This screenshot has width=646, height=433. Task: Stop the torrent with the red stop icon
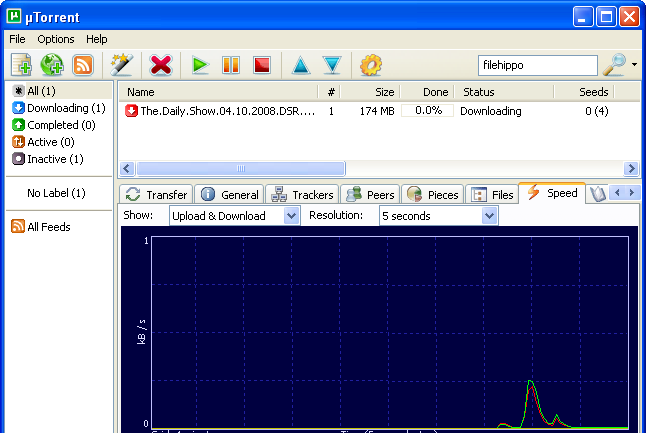(x=262, y=65)
